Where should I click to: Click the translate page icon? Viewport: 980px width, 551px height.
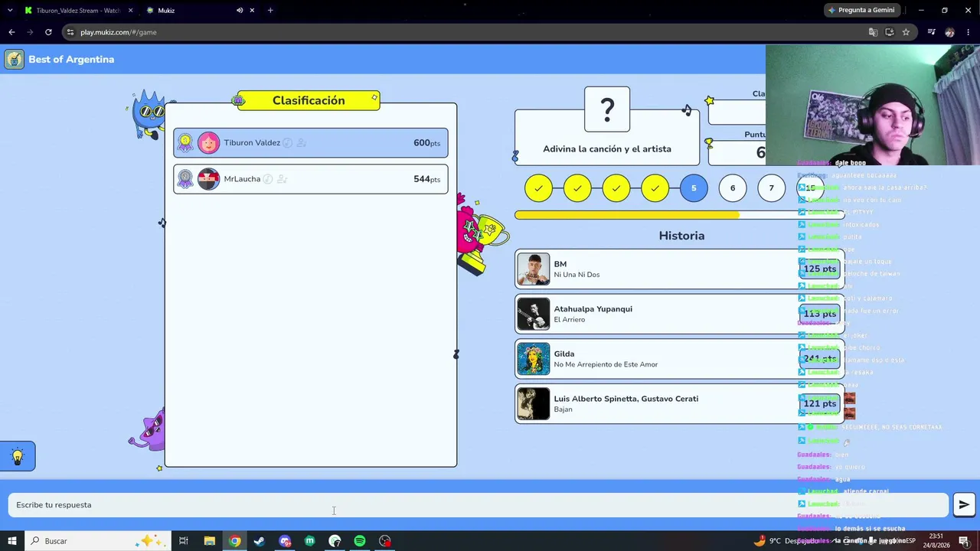pyautogui.click(x=873, y=32)
